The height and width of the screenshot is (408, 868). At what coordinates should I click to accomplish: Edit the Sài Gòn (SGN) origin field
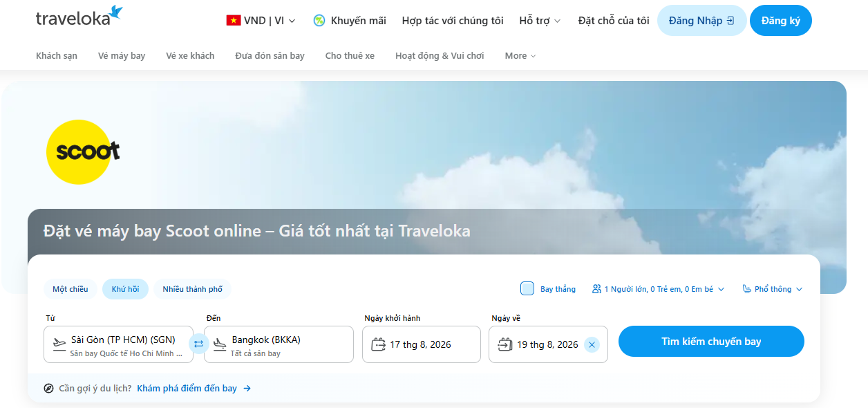118,344
